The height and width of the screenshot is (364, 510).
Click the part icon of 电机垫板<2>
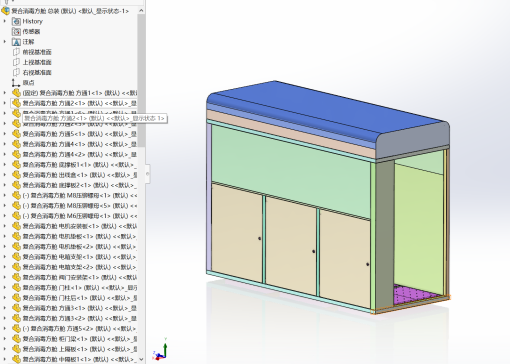pos(16,247)
